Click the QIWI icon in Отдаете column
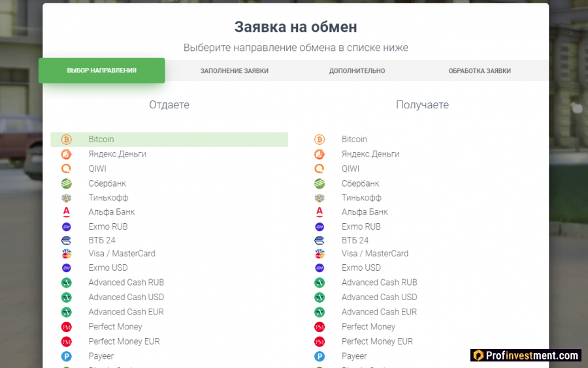The width and height of the screenshot is (588, 368). click(67, 169)
